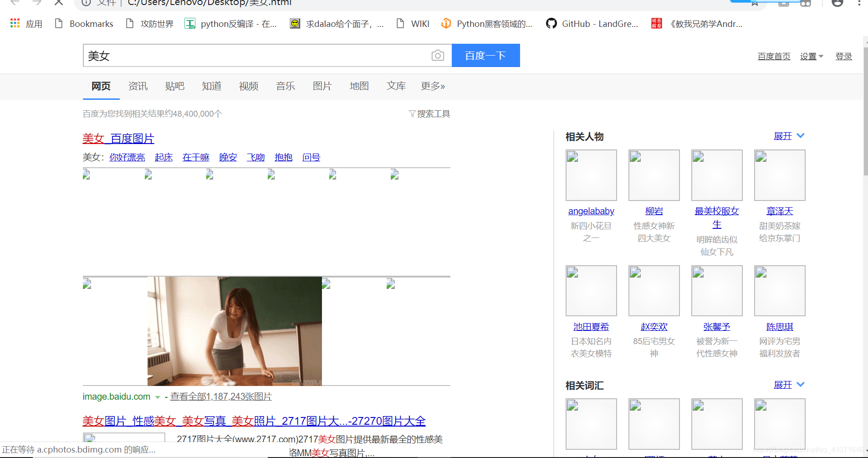868x458 pixels.
Task: Open python反编译 bookmark
Action: (230, 24)
